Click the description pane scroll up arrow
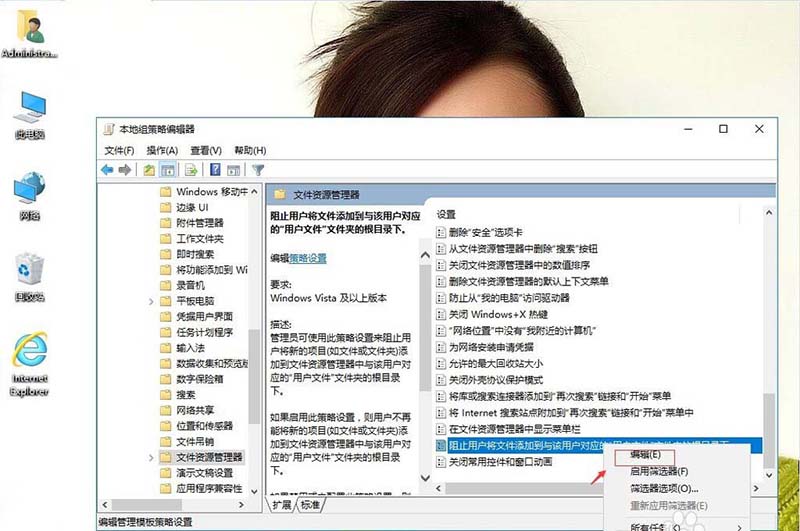Viewport: 800px width, 531px height. click(x=425, y=255)
